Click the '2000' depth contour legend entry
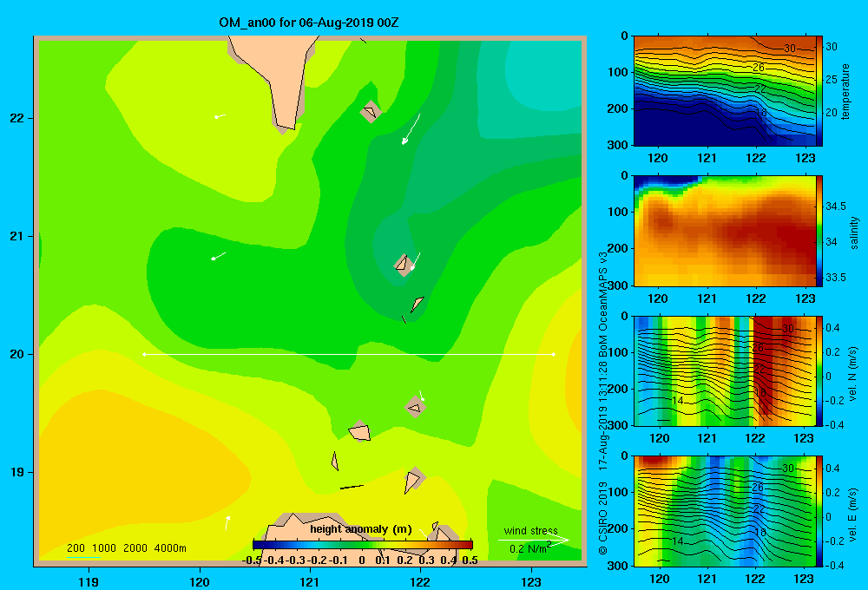868x590 pixels. pos(135,548)
